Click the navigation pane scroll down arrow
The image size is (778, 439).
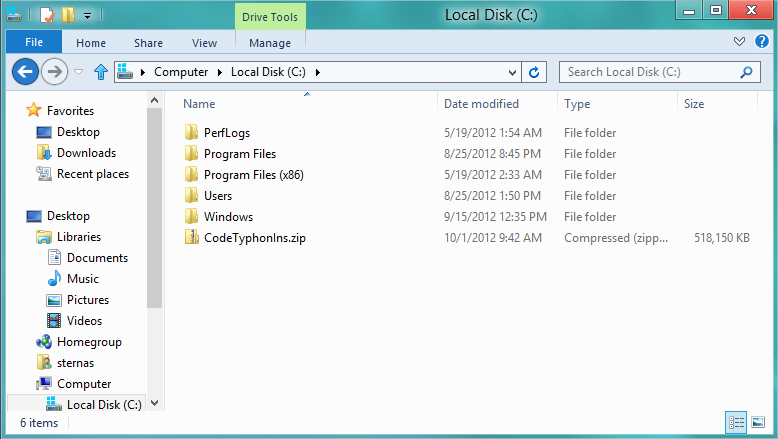(x=154, y=403)
